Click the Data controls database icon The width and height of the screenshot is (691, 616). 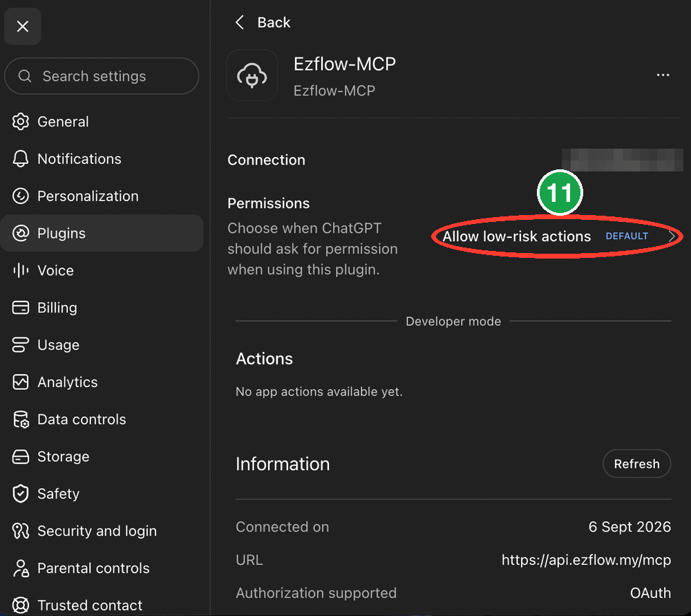pyautogui.click(x=21, y=420)
